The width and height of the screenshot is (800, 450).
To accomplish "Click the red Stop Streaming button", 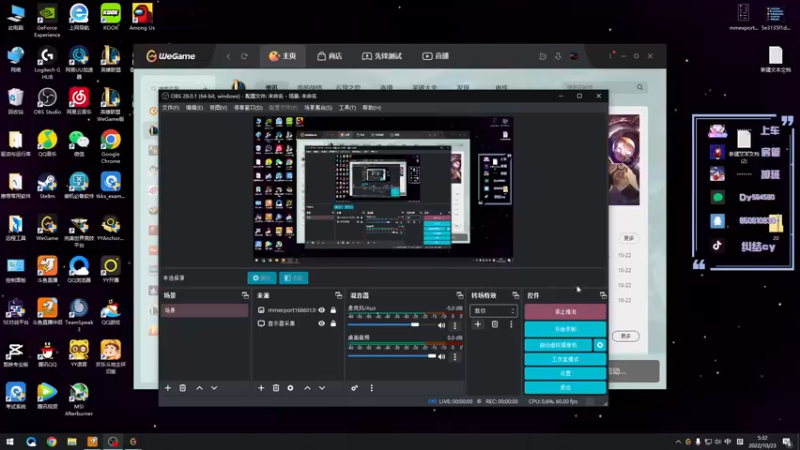I will coord(565,312).
